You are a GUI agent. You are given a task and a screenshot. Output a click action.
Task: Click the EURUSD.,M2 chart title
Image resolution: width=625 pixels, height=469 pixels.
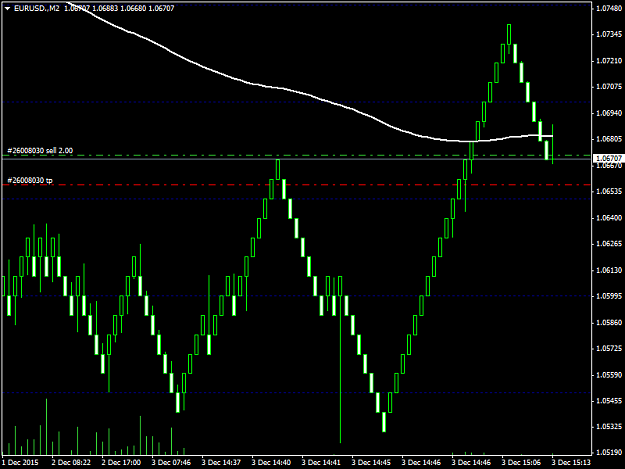(36, 8)
